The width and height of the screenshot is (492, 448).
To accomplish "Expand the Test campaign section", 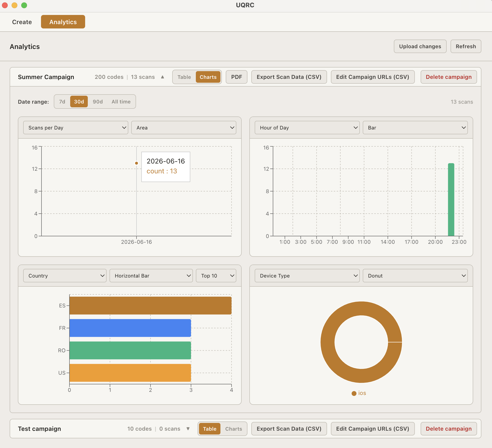I will [188, 429].
